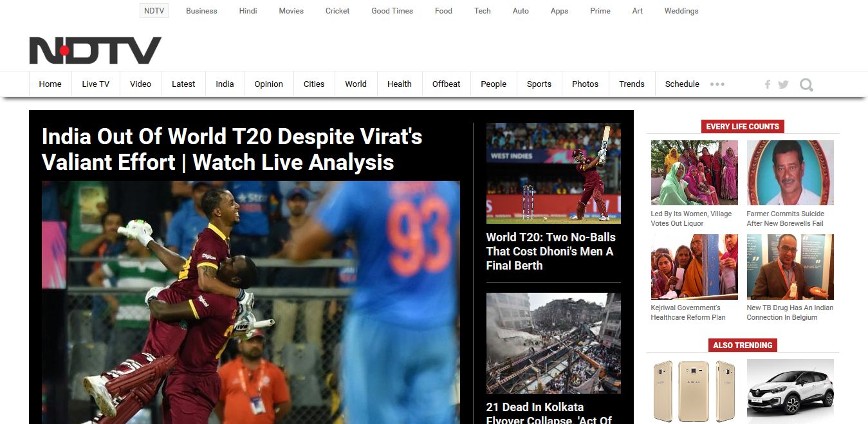The image size is (868, 424).
Task: Click the Farmer Commits Suicide photo
Action: pyautogui.click(x=790, y=173)
